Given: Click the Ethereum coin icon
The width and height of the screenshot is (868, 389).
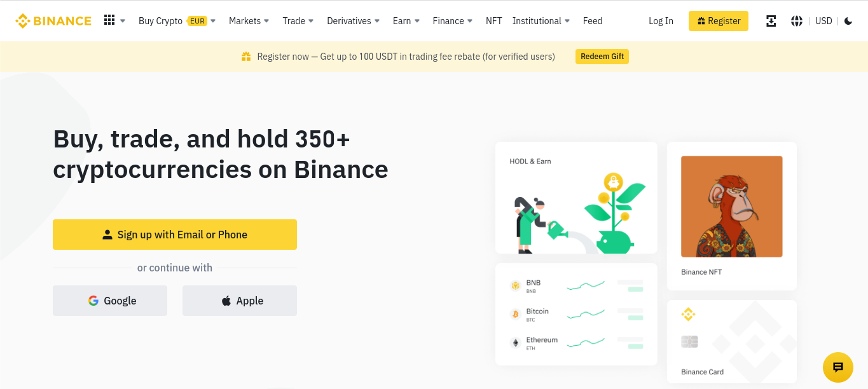Looking at the screenshot, I should click(x=515, y=343).
